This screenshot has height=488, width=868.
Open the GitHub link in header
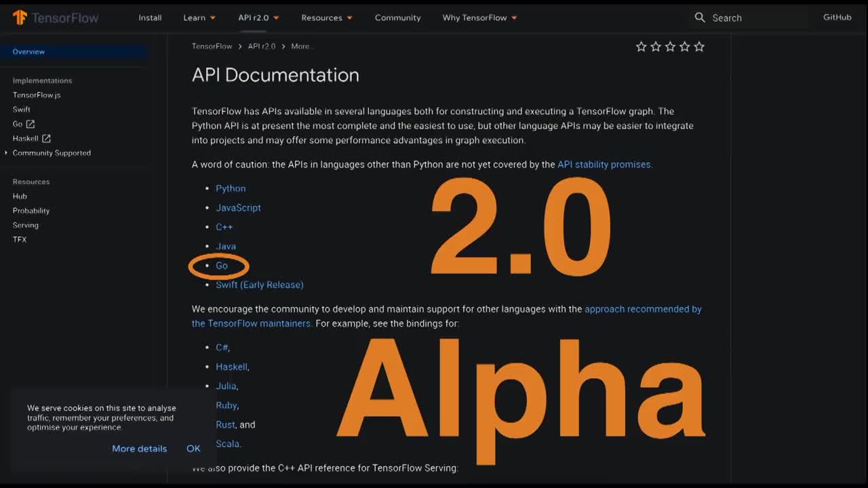click(837, 18)
